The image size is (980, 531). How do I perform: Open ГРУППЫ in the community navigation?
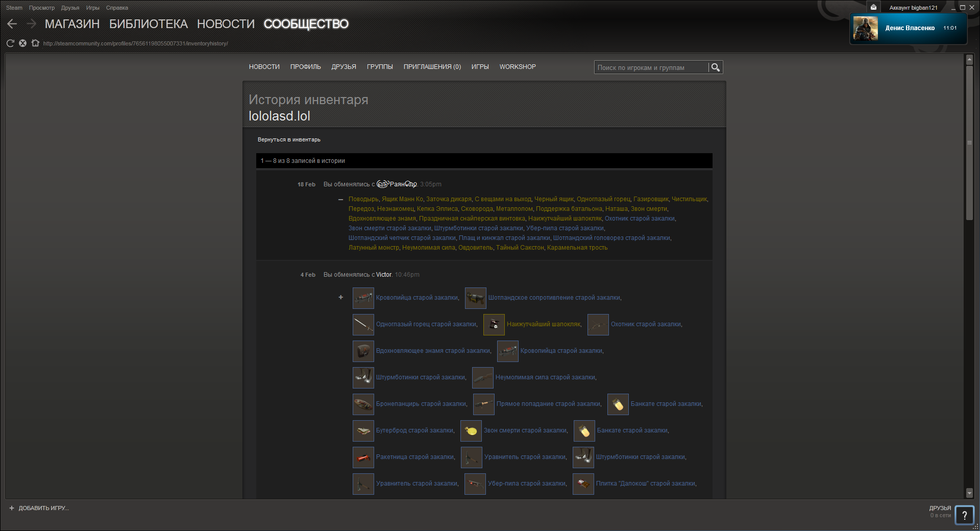pos(380,67)
